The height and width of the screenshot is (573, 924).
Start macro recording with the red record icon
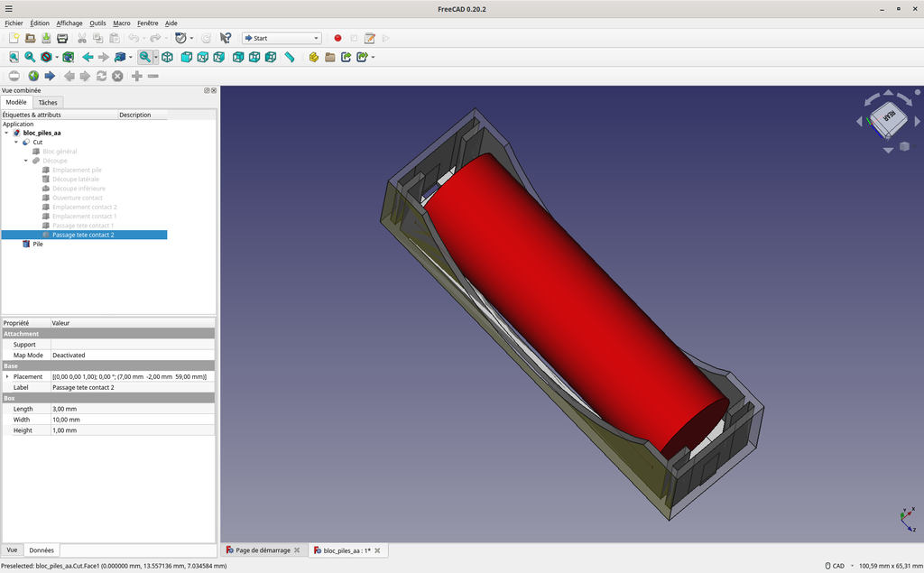click(337, 38)
